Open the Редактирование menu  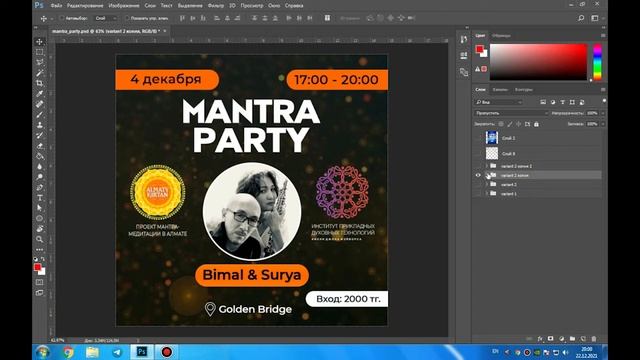pos(85,6)
